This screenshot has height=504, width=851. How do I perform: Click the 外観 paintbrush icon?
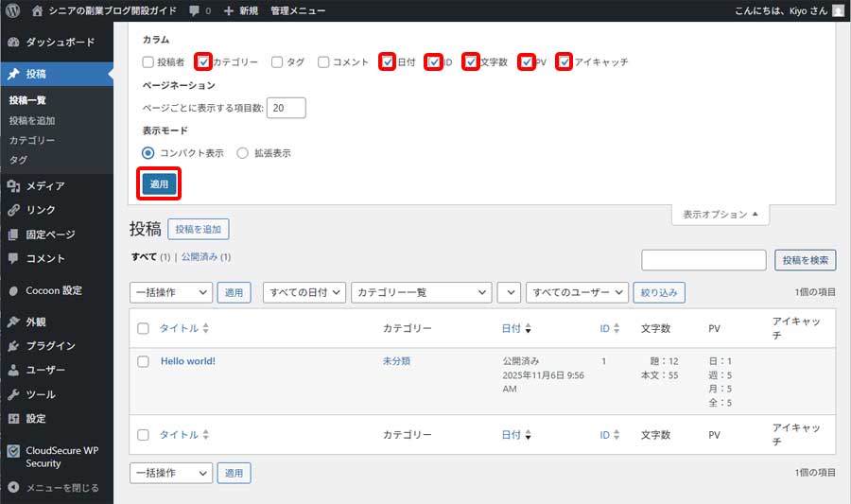pyautogui.click(x=13, y=322)
